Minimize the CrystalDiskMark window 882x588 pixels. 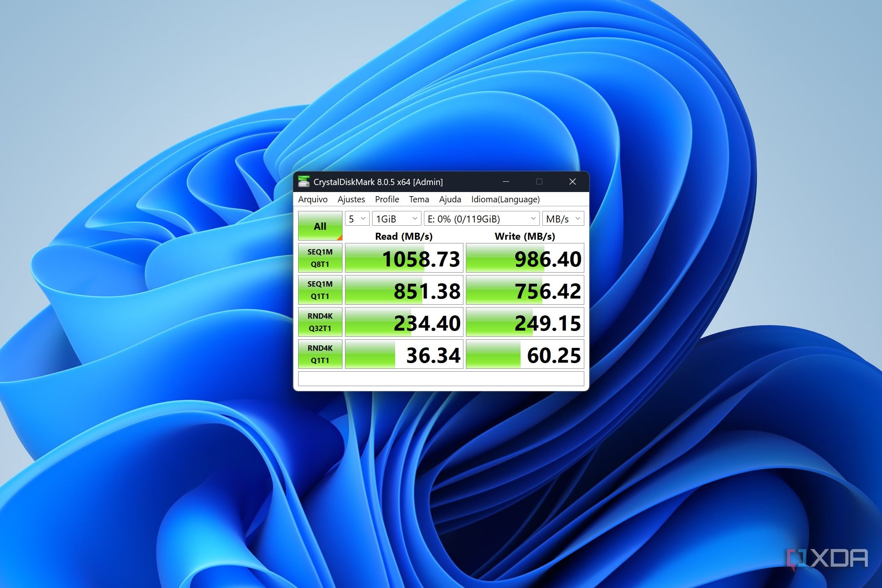tap(506, 182)
